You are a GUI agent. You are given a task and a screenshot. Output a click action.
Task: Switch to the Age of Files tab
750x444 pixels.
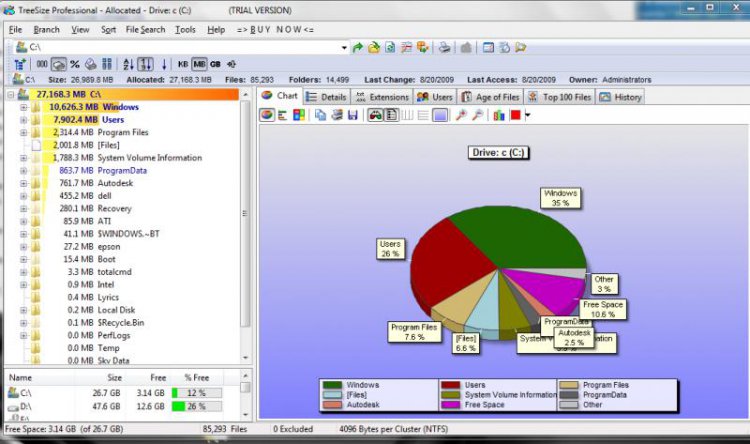pos(490,97)
